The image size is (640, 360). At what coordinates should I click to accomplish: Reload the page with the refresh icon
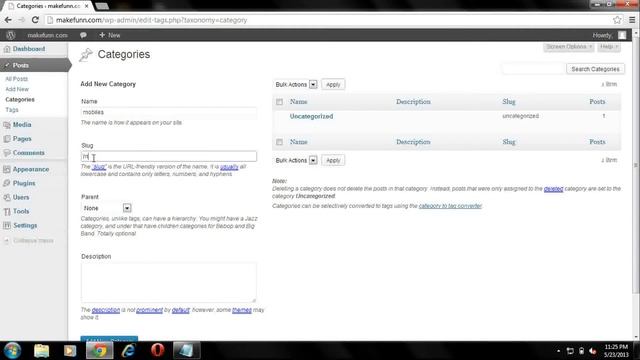pyautogui.click(x=35, y=20)
